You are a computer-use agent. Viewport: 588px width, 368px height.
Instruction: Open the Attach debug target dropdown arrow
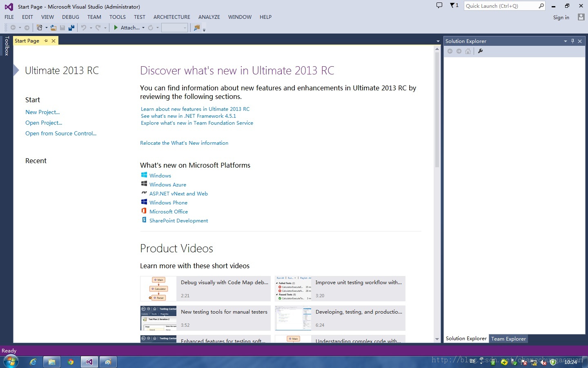pyautogui.click(x=143, y=28)
